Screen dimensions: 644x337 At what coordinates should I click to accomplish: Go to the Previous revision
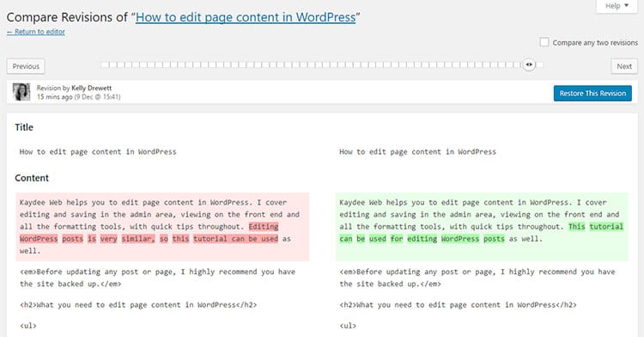[x=26, y=66]
